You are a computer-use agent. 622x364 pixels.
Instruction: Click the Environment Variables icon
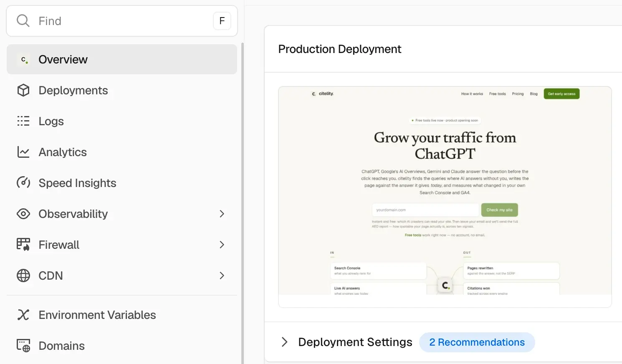click(x=23, y=315)
